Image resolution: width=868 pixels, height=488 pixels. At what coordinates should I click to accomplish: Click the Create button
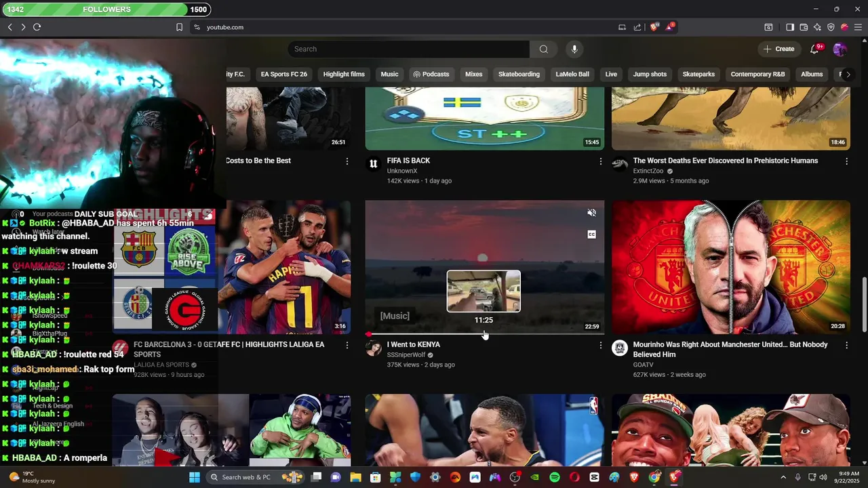point(778,49)
